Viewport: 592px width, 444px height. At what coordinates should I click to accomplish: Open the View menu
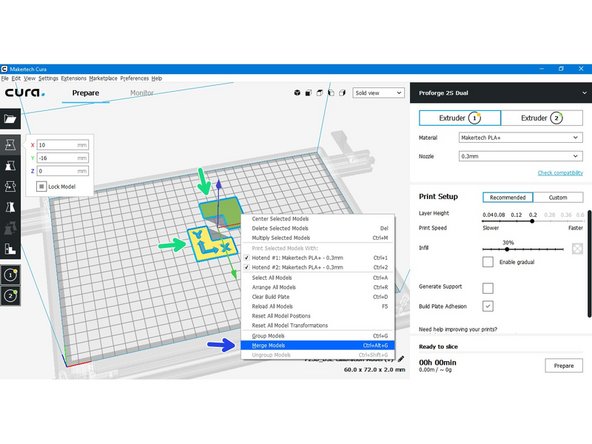[x=29, y=79]
